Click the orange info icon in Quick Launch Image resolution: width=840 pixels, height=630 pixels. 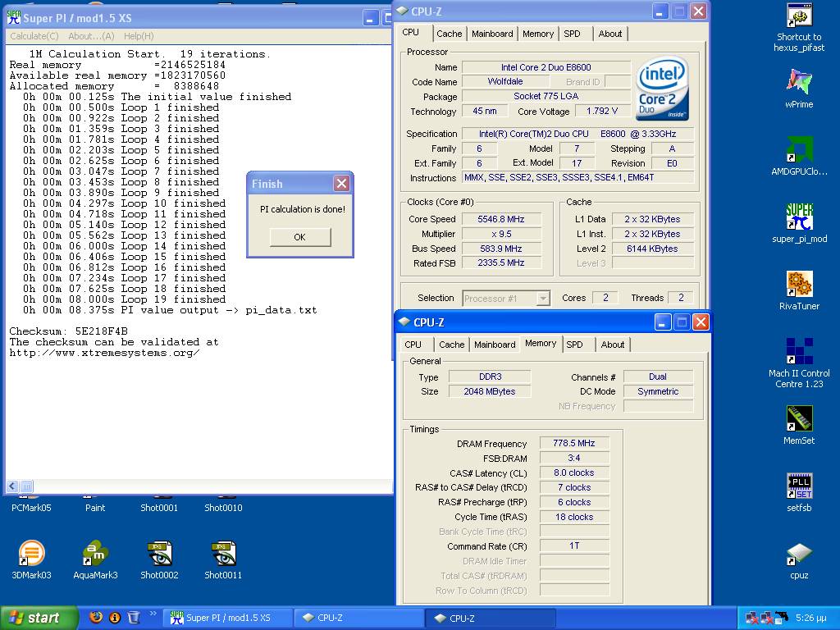pyautogui.click(x=115, y=617)
